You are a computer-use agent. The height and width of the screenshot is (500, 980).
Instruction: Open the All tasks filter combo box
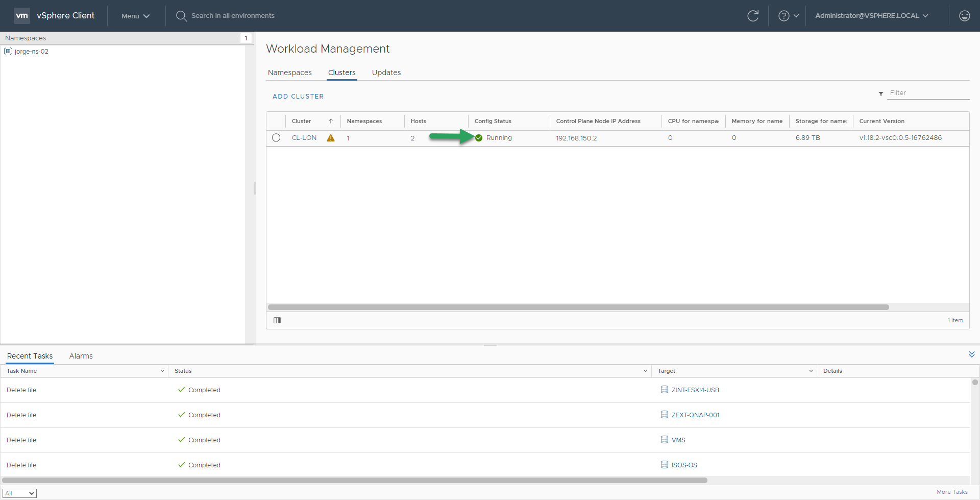click(x=20, y=493)
